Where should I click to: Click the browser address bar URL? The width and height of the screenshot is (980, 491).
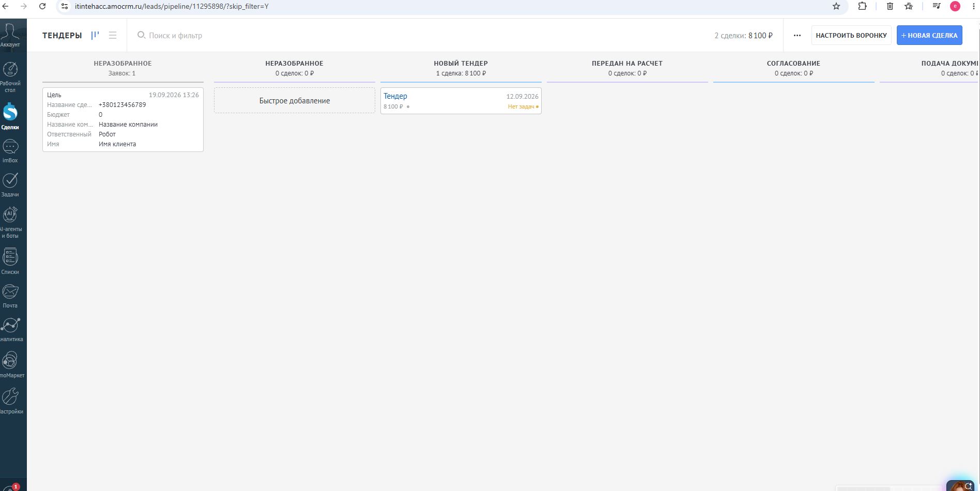pyautogui.click(x=172, y=6)
